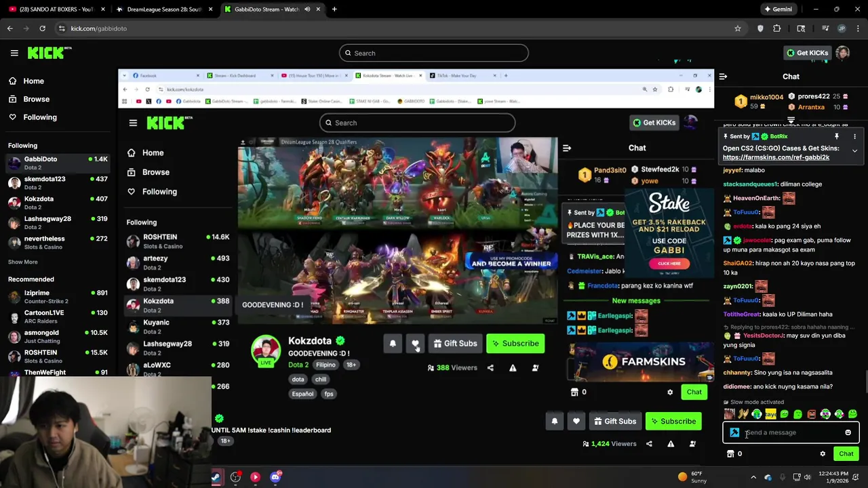Image resolution: width=868 pixels, height=488 pixels.
Task: Toggle follow heart on Kokzdota channel
Action: point(415,344)
